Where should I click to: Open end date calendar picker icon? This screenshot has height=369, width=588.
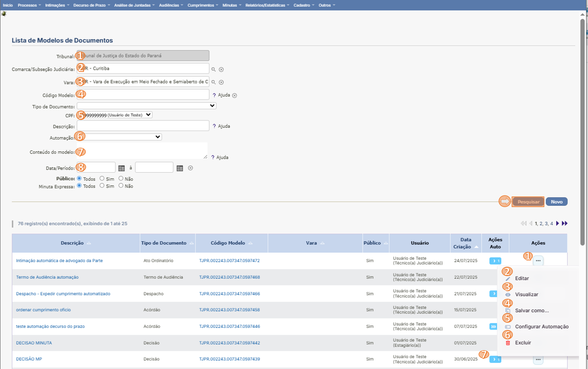(x=180, y=168)
